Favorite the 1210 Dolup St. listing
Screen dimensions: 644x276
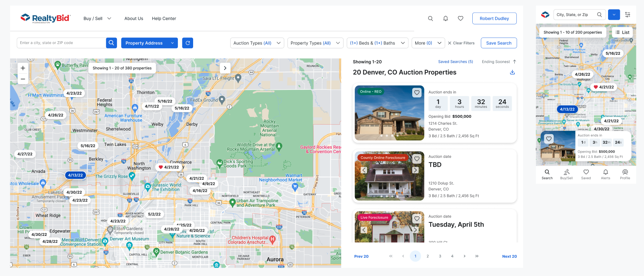point(417,158)
